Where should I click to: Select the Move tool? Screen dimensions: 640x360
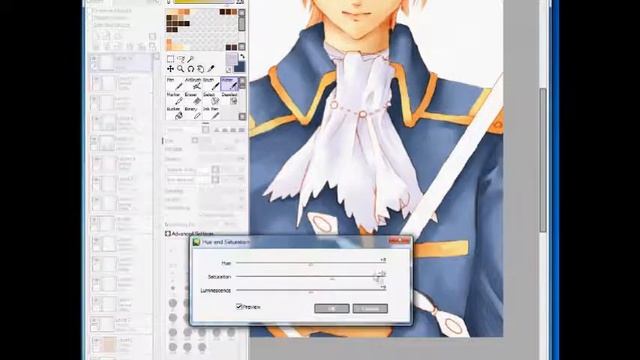[171, 69]
